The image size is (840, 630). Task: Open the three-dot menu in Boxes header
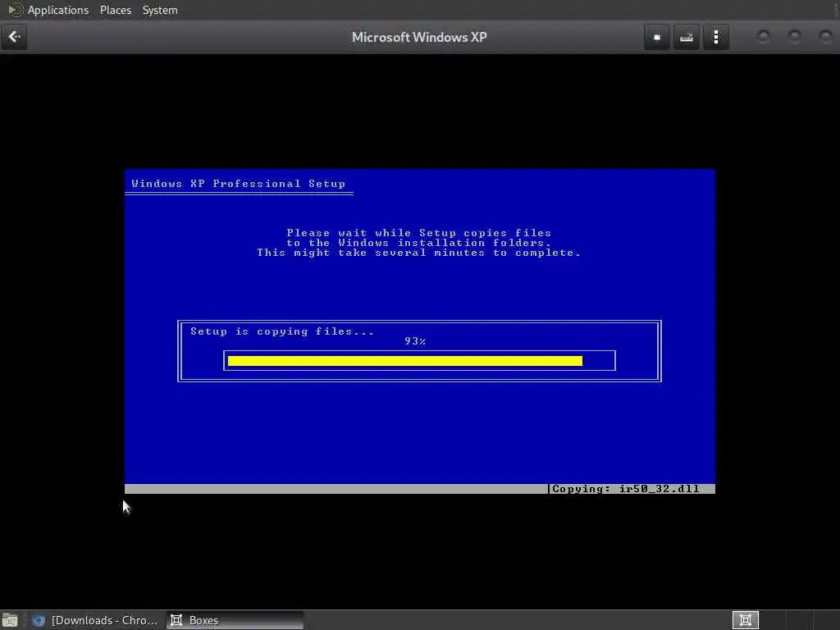715,38
